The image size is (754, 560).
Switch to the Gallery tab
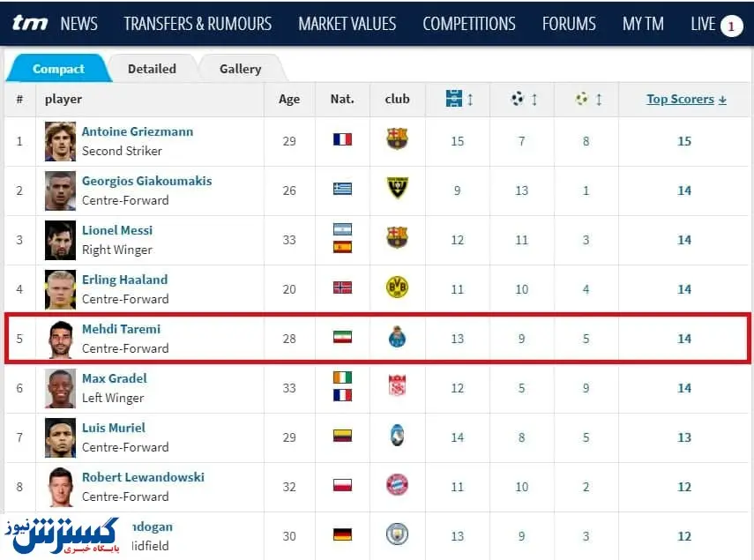[x=241, y=69]
